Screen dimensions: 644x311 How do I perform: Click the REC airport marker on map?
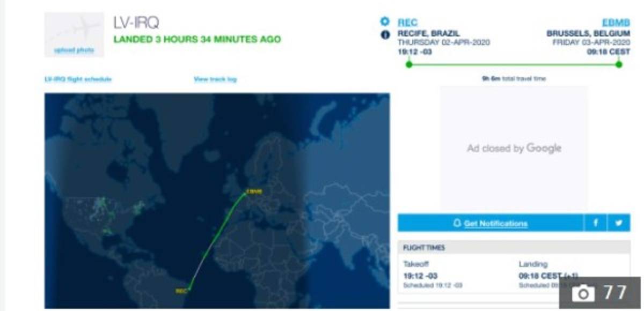coord(189,290)
